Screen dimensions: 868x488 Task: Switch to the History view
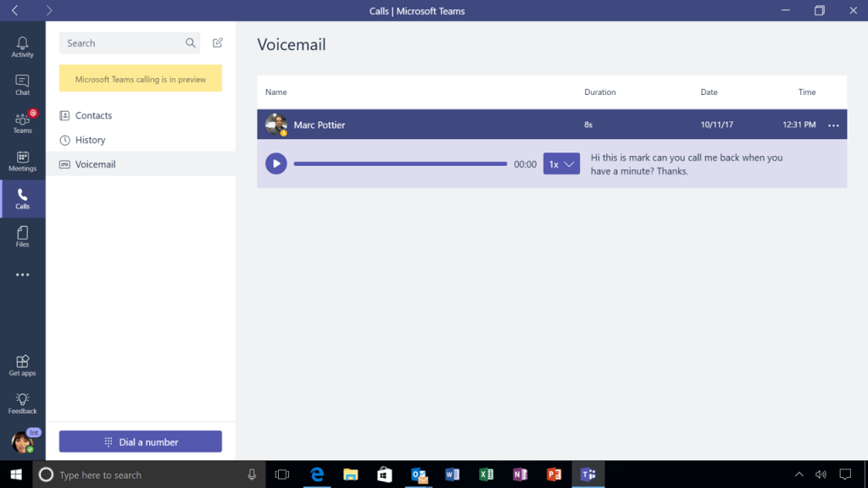pos(88,140)
